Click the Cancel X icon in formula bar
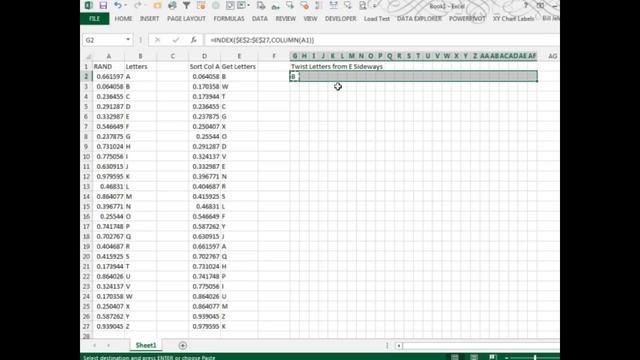This screenshot has width=640, height=360. pyautogui.click(x=157, y=40)
